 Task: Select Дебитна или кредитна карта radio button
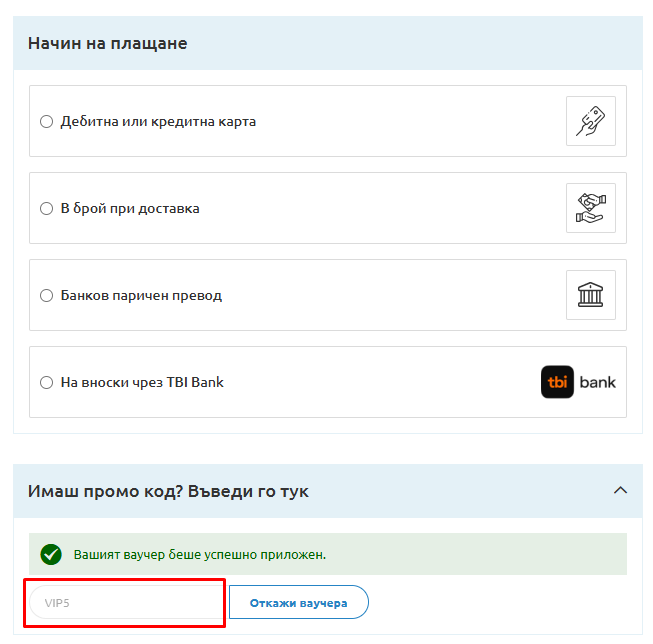coord(46,122)
